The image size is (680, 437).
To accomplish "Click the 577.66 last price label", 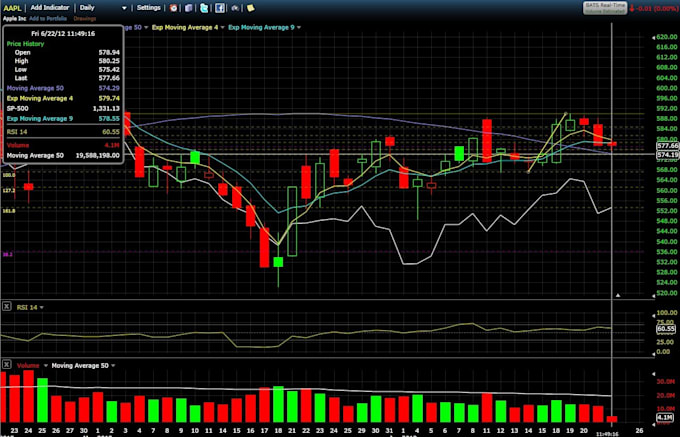I will coord(668,146).
